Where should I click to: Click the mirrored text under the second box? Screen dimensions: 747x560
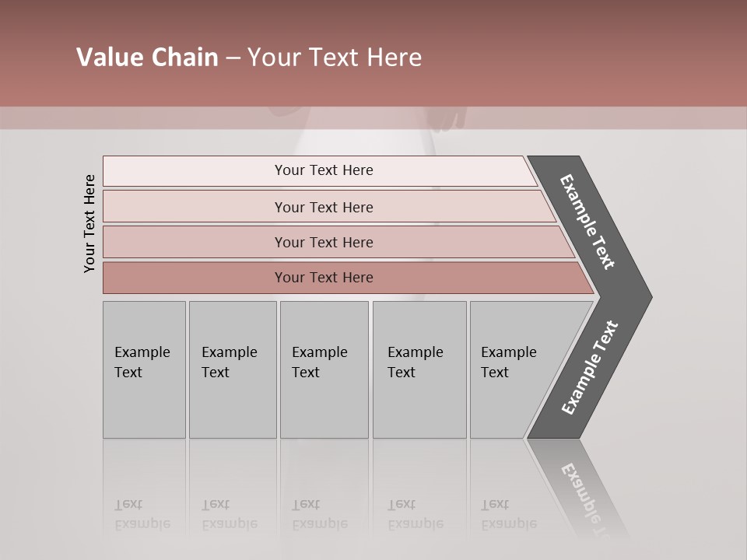229,515
